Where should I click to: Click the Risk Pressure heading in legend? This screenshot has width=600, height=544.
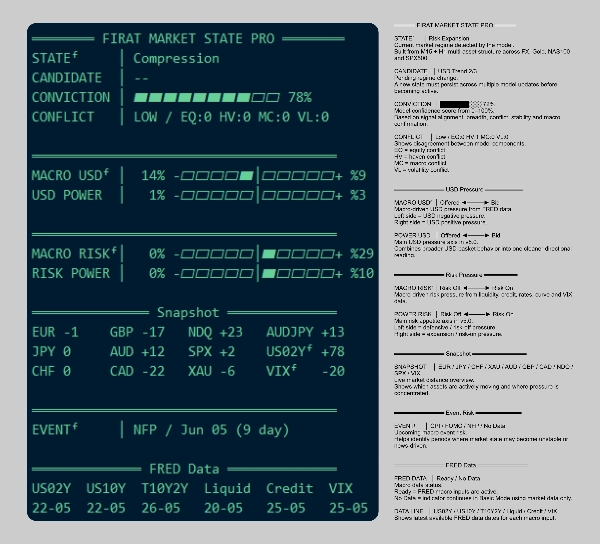click(463, 275)
